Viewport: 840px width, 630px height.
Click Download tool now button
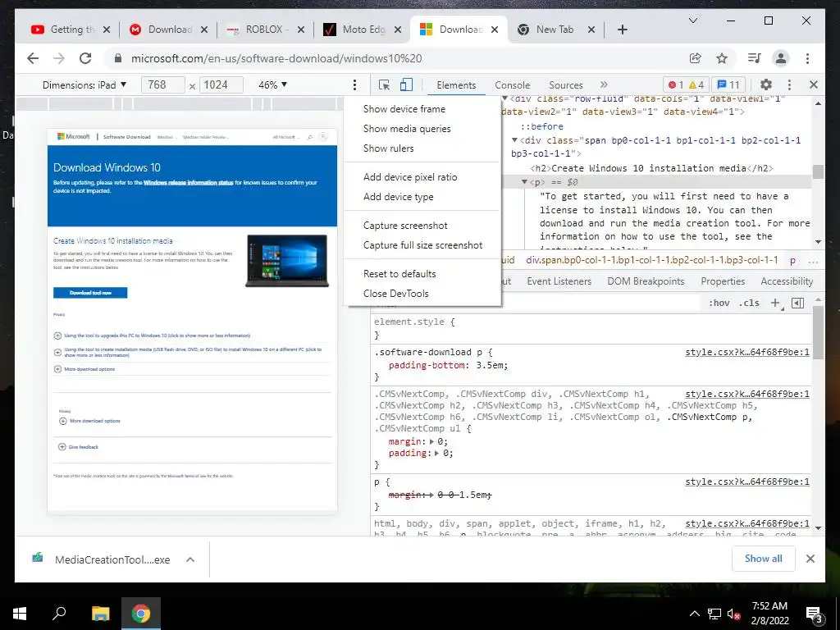coord(90,293)
